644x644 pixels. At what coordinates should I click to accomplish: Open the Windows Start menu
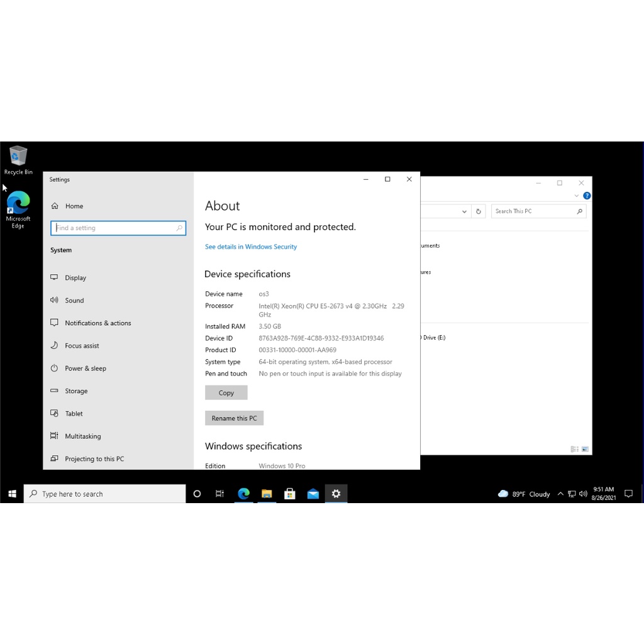pyautogui.click(x=12, y=494)
